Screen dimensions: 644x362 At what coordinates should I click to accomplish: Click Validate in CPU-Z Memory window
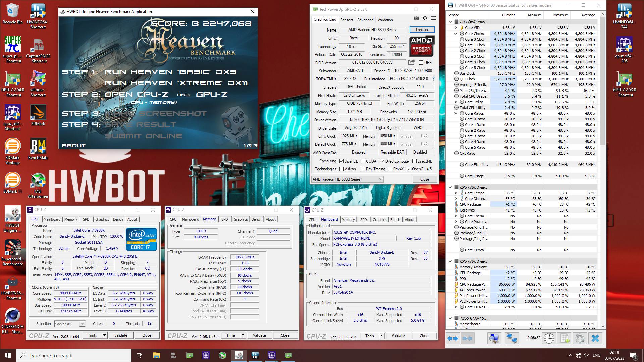259,335
